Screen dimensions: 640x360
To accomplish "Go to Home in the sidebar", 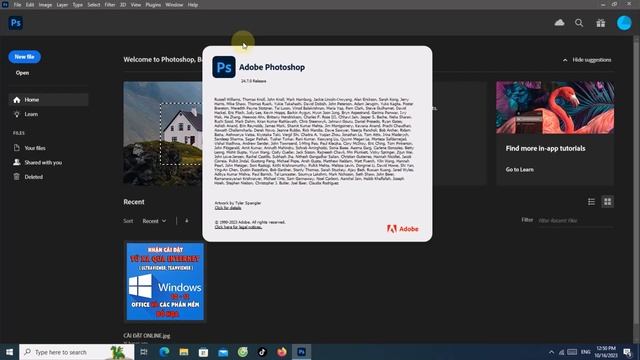I will click(48, 100).
